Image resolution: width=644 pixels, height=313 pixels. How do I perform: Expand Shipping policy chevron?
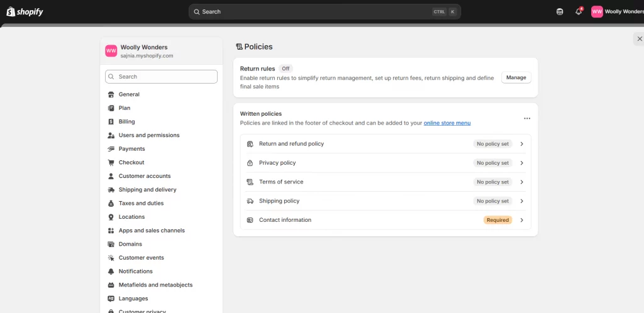[521, 201]
